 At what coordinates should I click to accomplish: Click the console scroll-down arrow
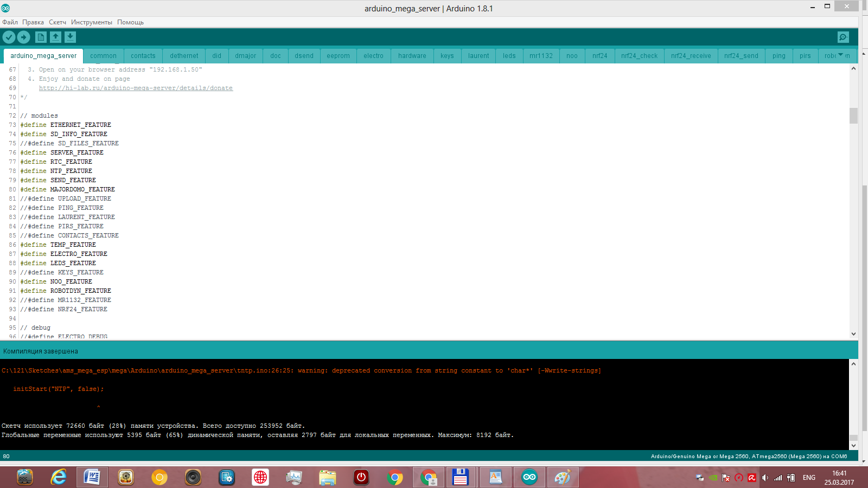point(853,446)
